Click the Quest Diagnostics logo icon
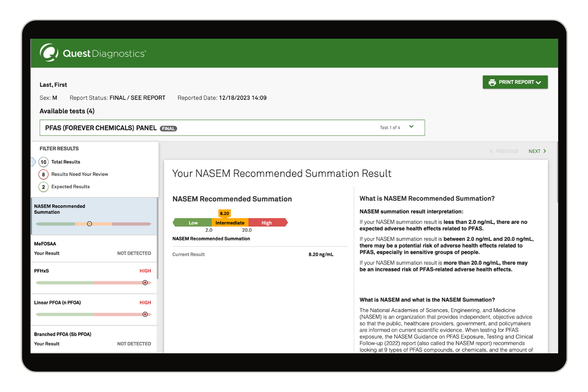The image size is (588, 392). point(49,53)
